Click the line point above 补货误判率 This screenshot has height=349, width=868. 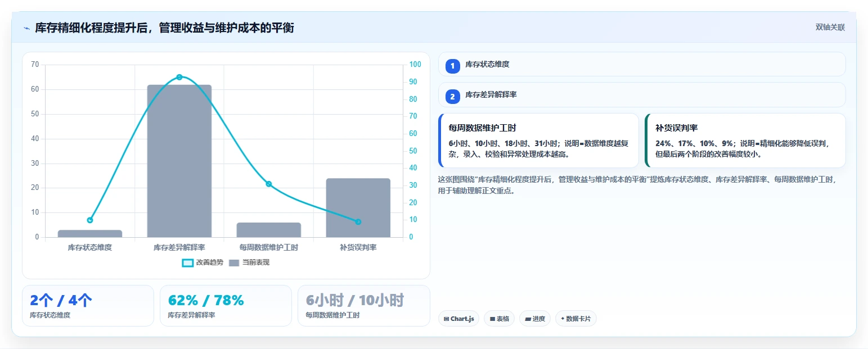click(x=358, y=221)
